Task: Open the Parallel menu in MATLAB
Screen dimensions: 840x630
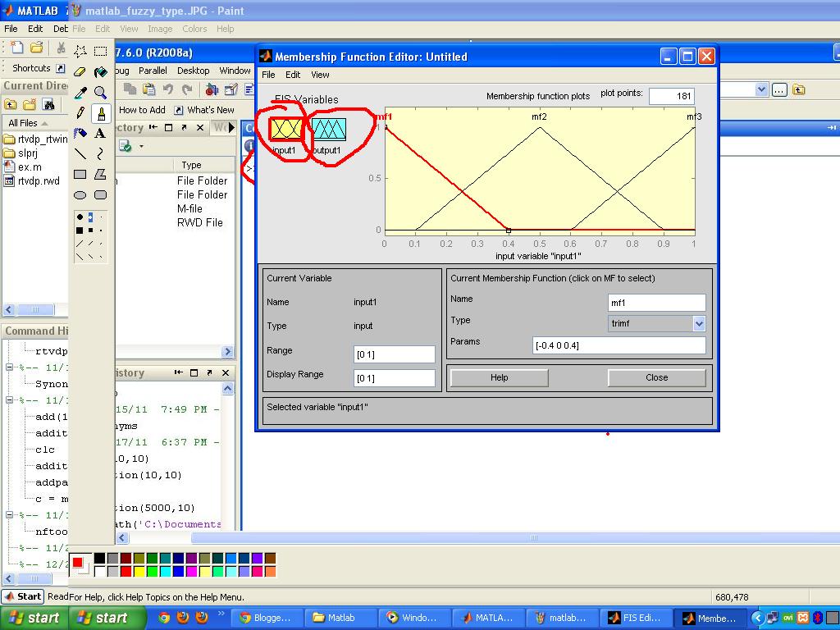Action: [153, 71]
